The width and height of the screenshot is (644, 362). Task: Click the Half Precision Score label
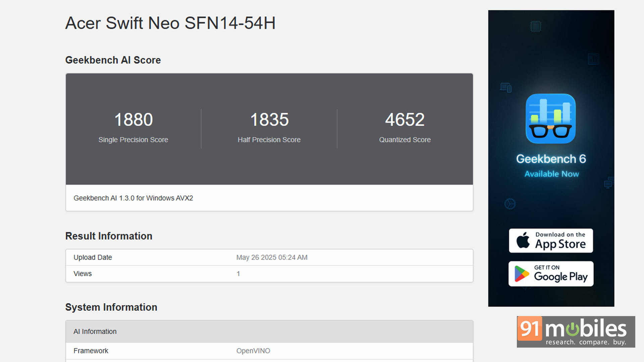(x=269, y=140)
